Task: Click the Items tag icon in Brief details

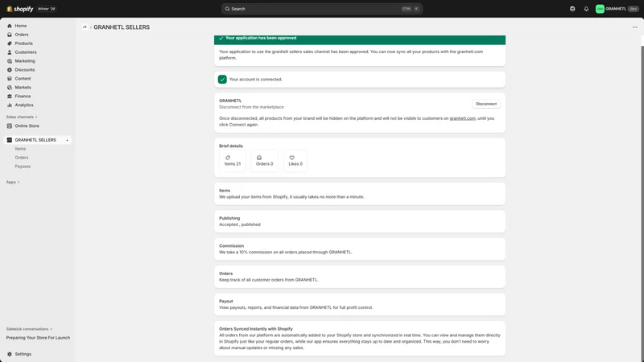Action: tap(228, 158)
